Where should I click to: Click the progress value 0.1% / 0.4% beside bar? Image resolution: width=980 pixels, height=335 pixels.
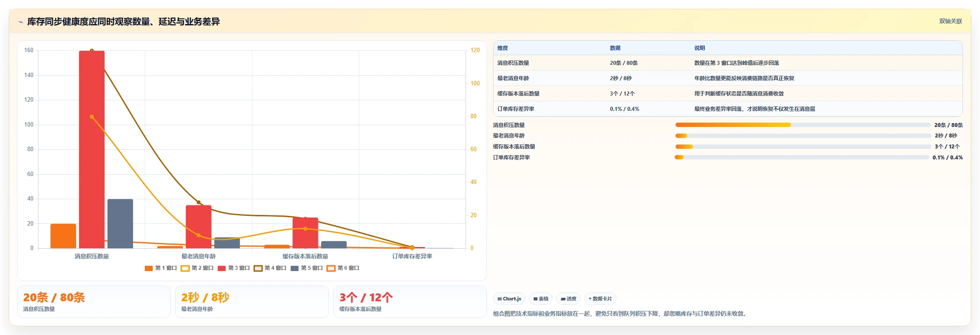point(948,158)
